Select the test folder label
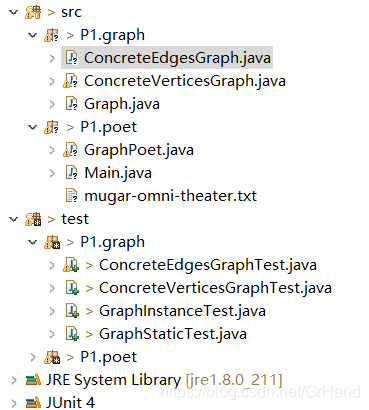The image size is (369, 410). 75,219
